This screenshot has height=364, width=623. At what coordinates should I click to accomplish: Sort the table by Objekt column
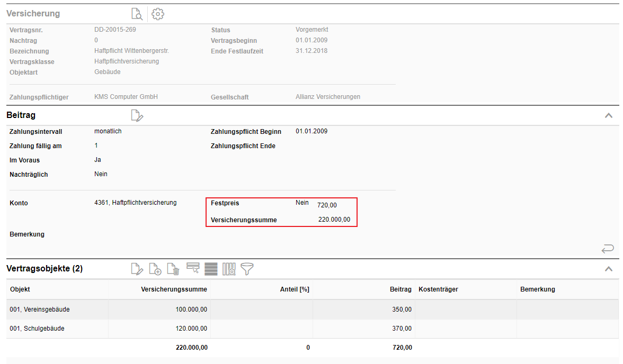click(20, 289)
